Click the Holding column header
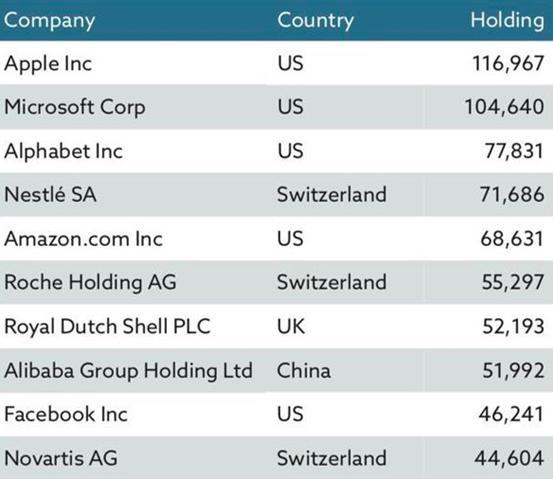553x479 pixels. 507,20
